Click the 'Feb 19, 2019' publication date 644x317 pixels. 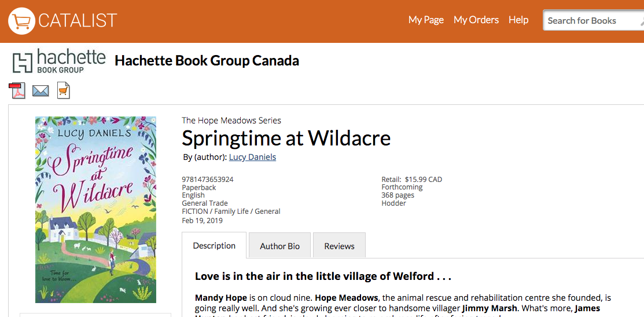coord(202,221)
